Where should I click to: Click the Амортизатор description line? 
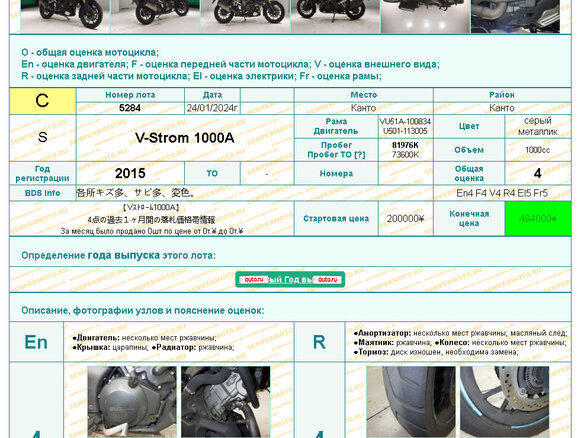(460, 333)
